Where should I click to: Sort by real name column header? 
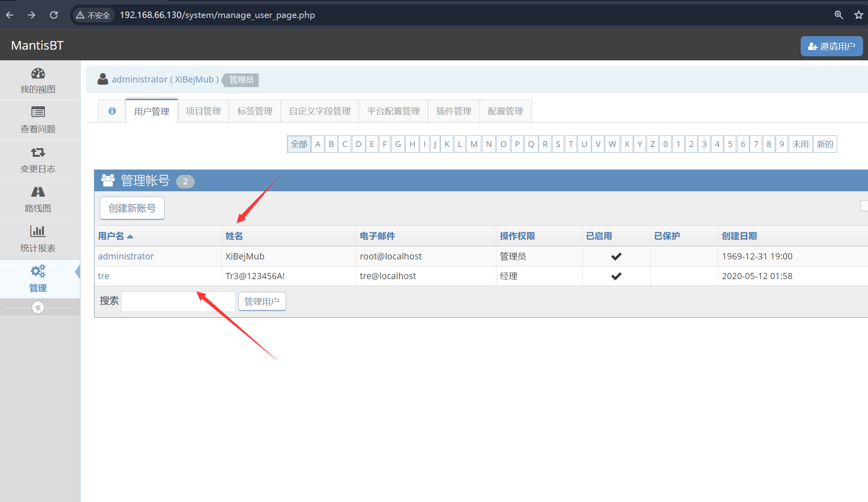tap(234, 236)
